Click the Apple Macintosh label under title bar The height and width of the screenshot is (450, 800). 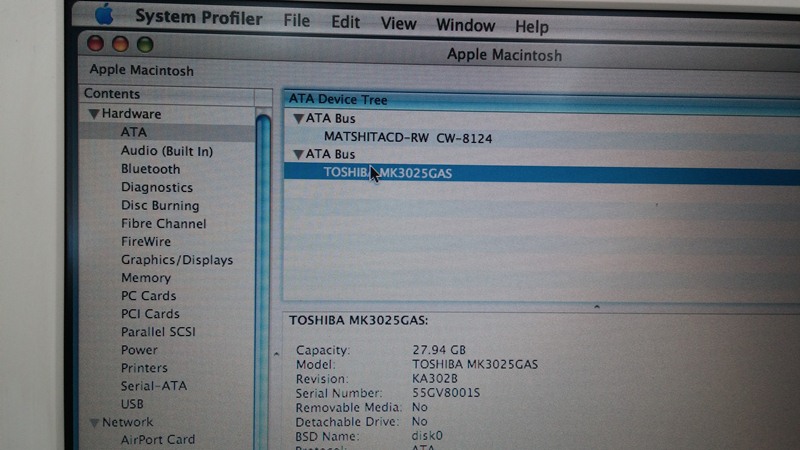click(x=141, y=70)
